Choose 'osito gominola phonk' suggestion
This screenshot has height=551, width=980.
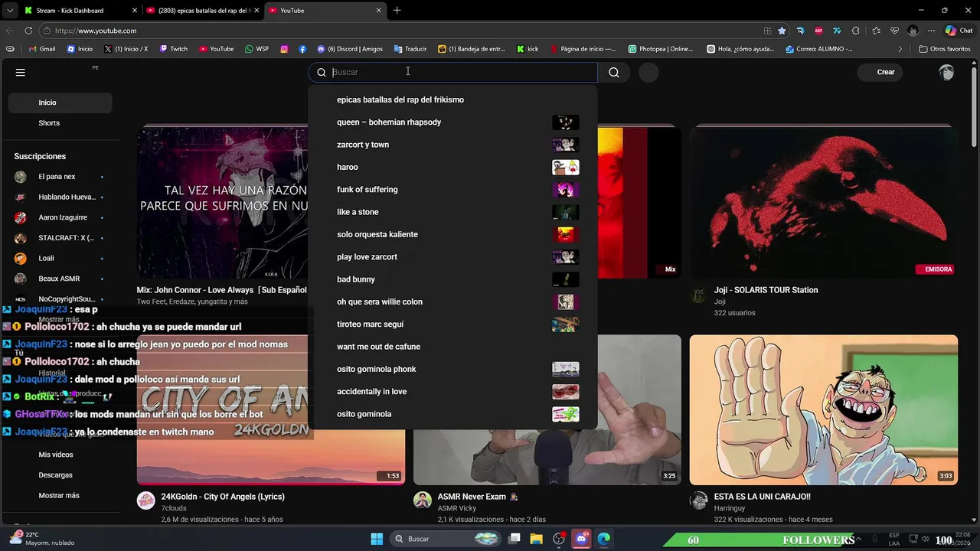(x=452, y=369)
